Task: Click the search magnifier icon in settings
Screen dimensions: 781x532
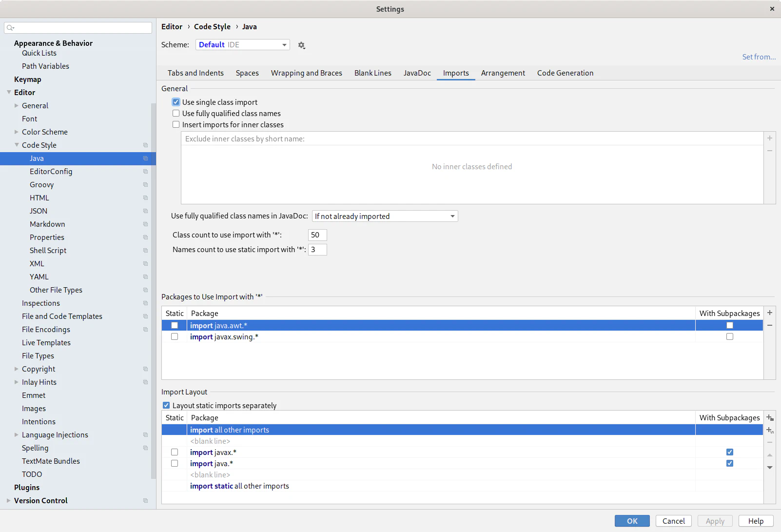Action: click(10, 28)
